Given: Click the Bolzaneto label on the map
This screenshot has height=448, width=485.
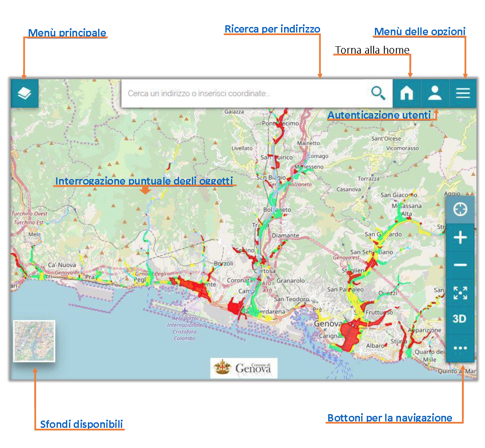Looking at the screenshot, I should [277, 209].
